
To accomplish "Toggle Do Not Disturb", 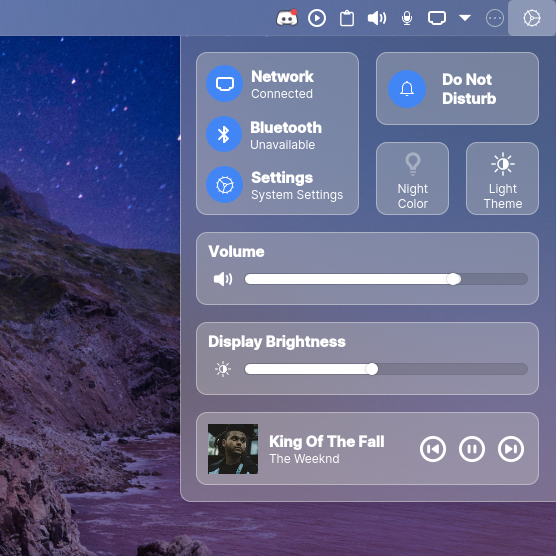I will 407,89.
